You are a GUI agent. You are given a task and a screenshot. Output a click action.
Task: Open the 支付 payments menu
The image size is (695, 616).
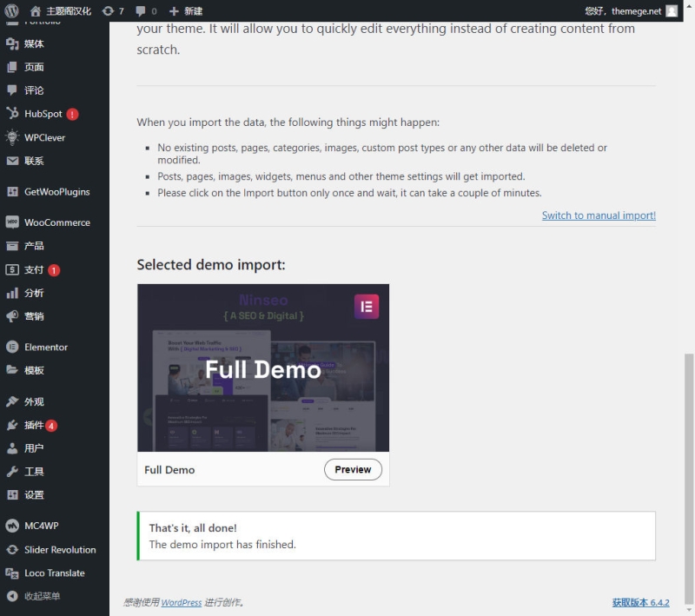(x=55, y=269)
